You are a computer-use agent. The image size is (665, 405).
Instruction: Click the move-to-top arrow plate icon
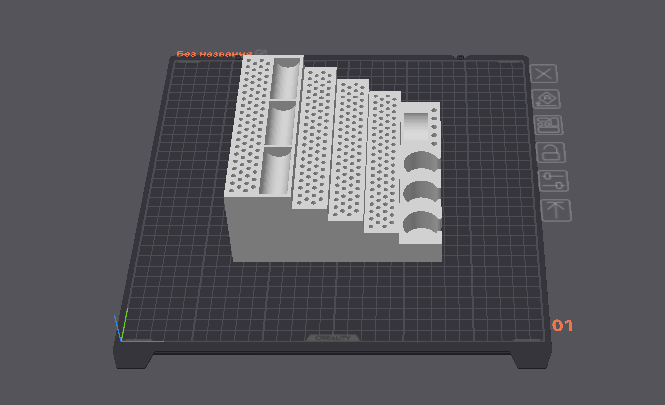[556, 211]
